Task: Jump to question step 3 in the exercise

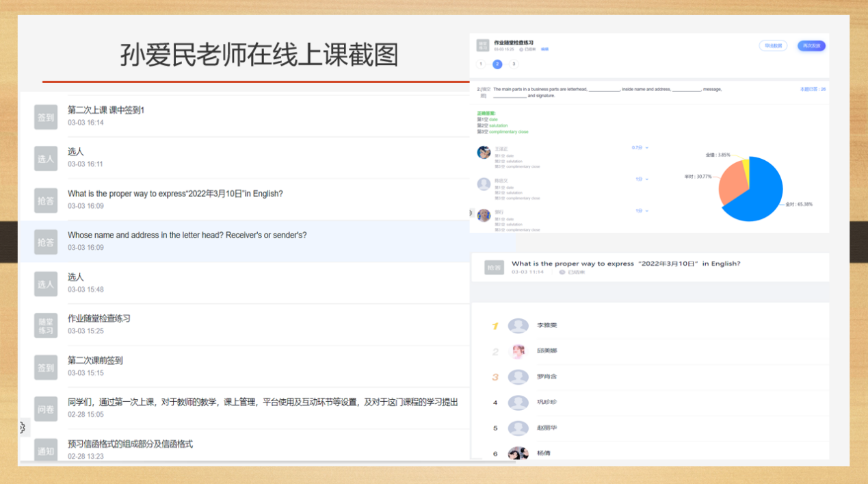Action: coord(514,64)
